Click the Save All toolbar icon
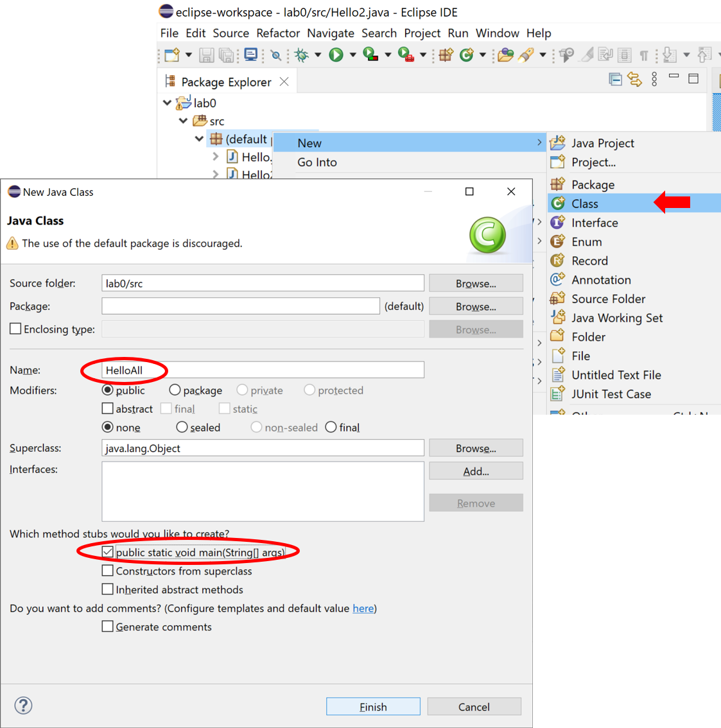Image resolution: width=721 pixels, height=728 pixels. click(x=227, y=55)
